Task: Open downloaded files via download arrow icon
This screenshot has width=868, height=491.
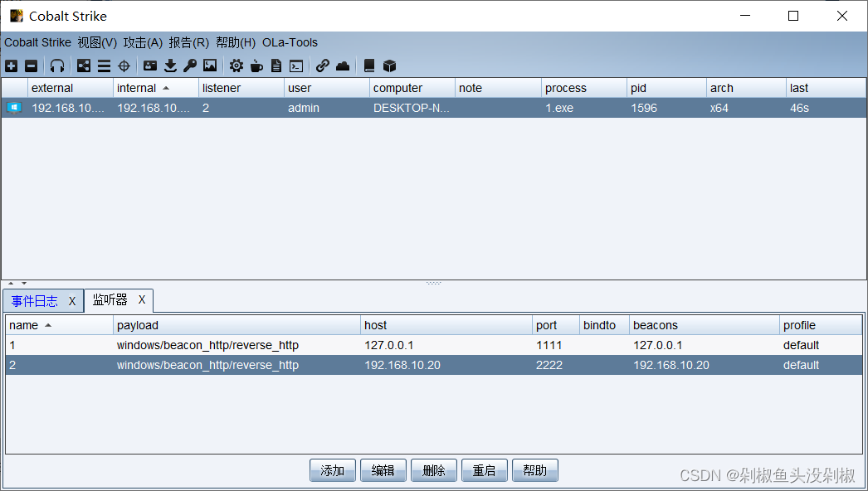Action: point(170,66)
